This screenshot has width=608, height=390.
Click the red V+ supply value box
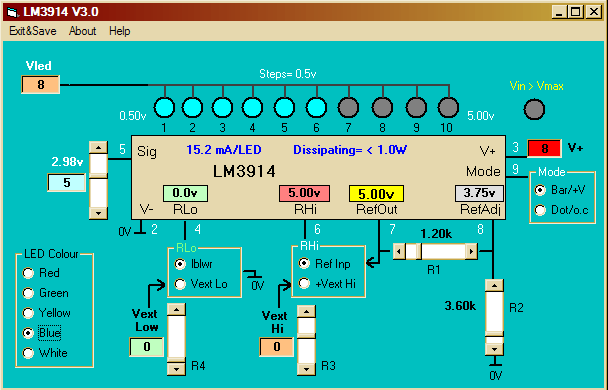[544, 148]
